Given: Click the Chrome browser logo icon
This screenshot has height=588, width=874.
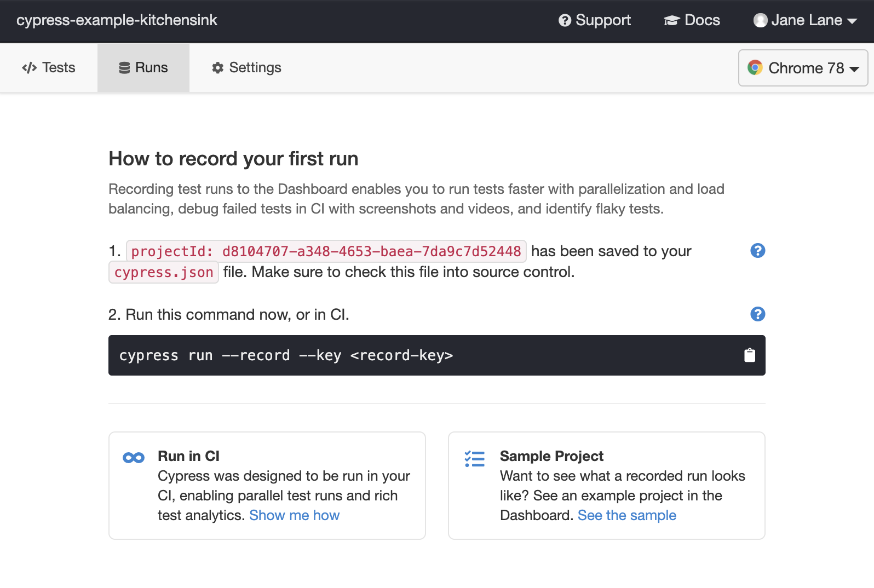Looking at the screenshot, I should pyautogui.click(x=755, y=67).
